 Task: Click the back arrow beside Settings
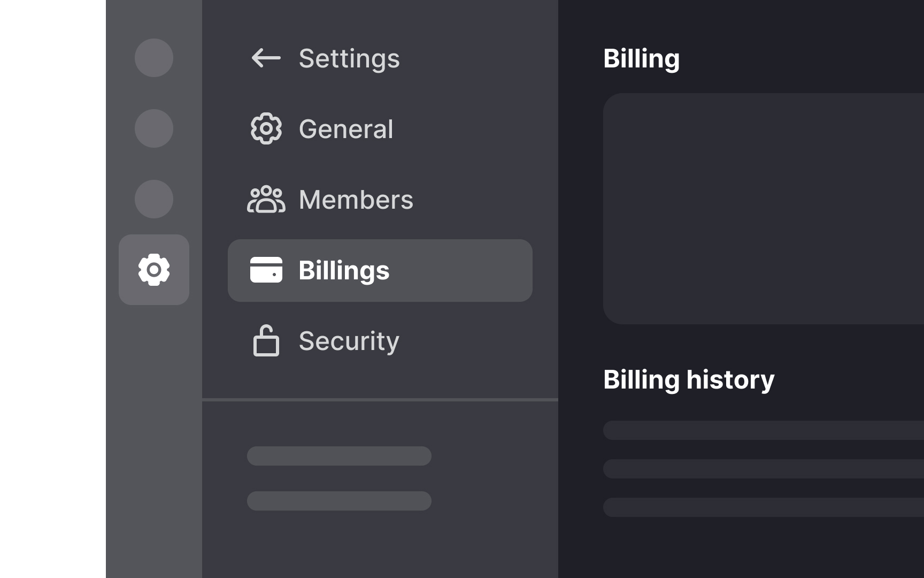265,59
